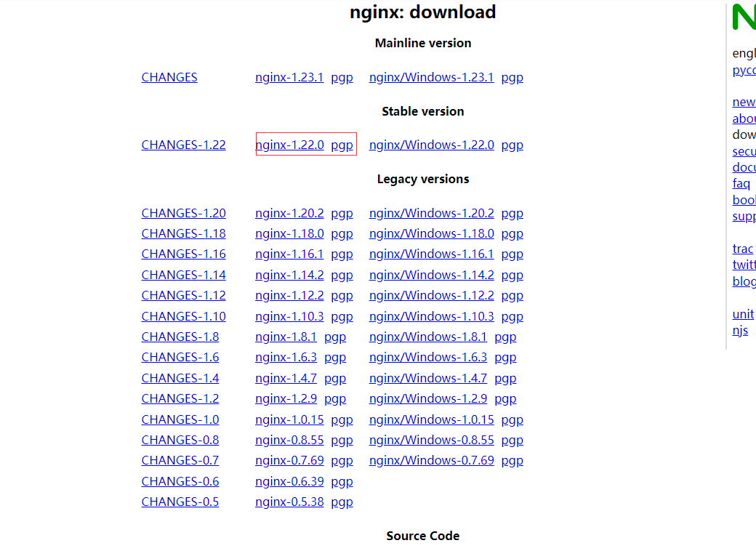Download nginx/Windows-1.23.1 mainline build
This screenshot has height=559, width=756.
click(431, 78)
